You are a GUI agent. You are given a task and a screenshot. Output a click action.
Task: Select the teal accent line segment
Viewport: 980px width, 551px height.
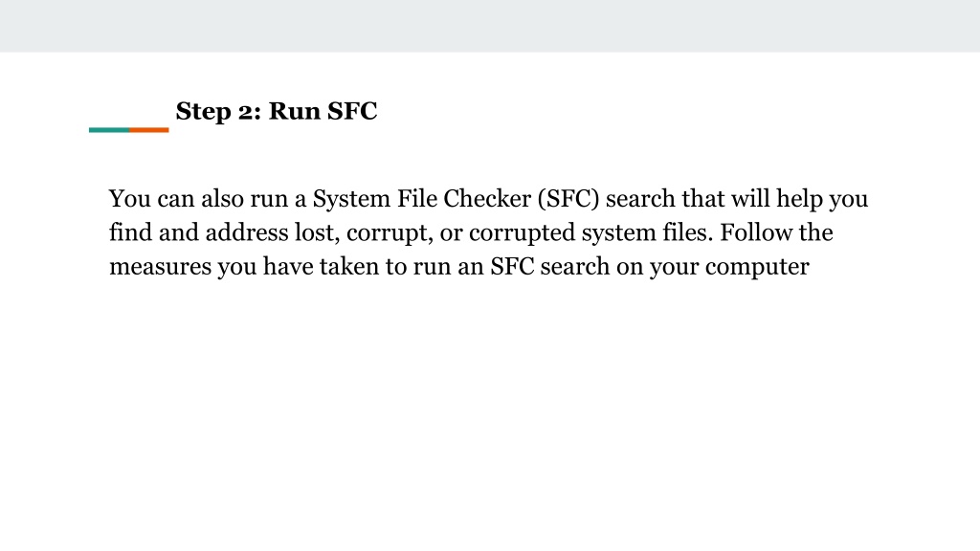(x=109, y=130)
